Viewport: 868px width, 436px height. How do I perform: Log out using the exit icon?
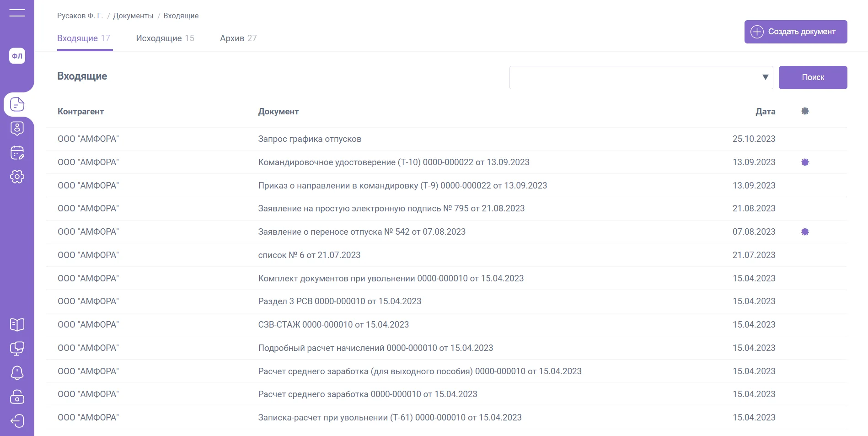click(x=17, y=421)
